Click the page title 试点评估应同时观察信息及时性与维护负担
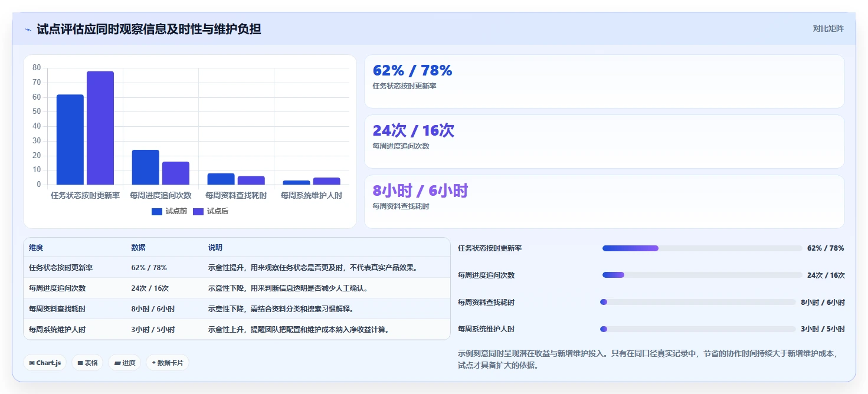868x394 pixels. [x=149, y=29]
